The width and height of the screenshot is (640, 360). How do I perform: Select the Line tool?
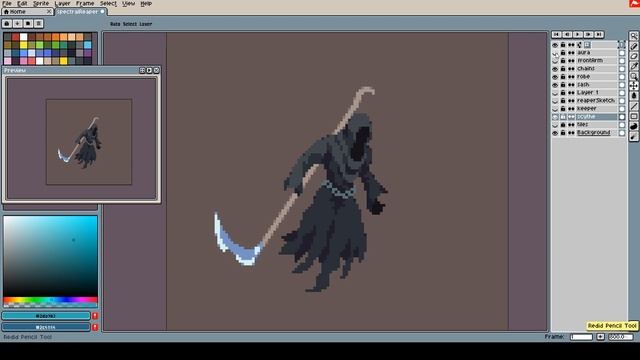[x=633, y=106]
